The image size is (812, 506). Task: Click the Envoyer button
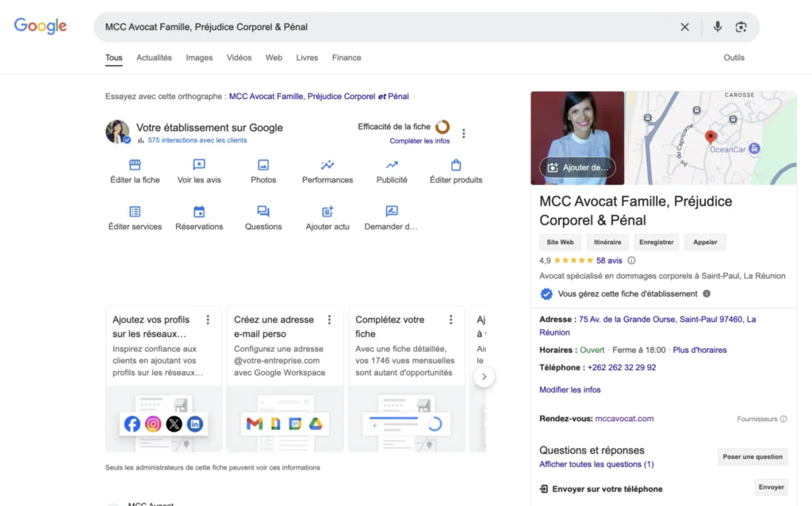771,487
